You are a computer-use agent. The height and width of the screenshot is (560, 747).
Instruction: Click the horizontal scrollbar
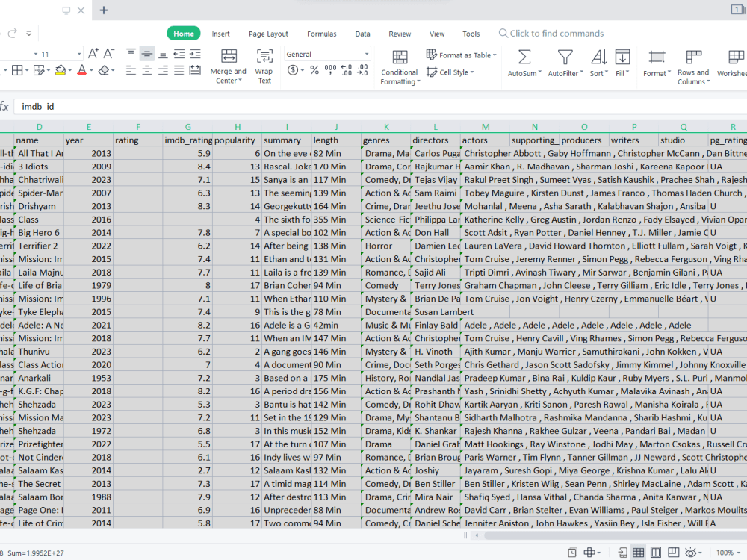616,535
